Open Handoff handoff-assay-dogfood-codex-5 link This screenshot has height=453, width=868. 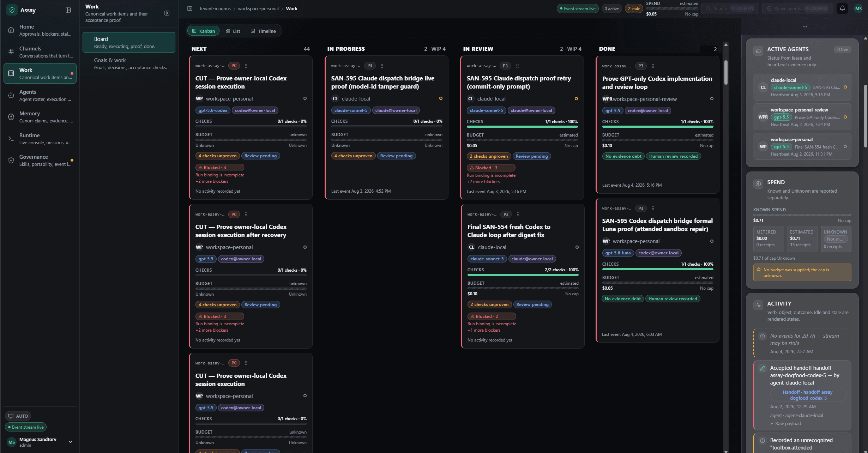coord(808,395)
